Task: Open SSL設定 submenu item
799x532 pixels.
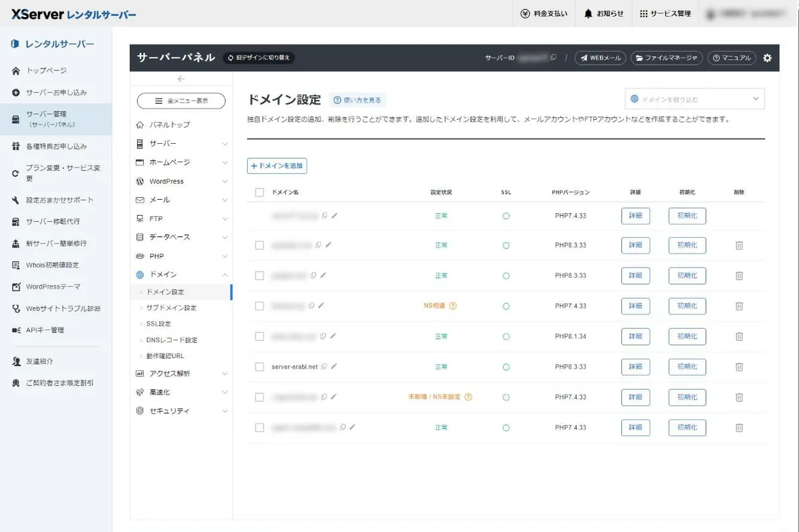Action: coord(158,324)
